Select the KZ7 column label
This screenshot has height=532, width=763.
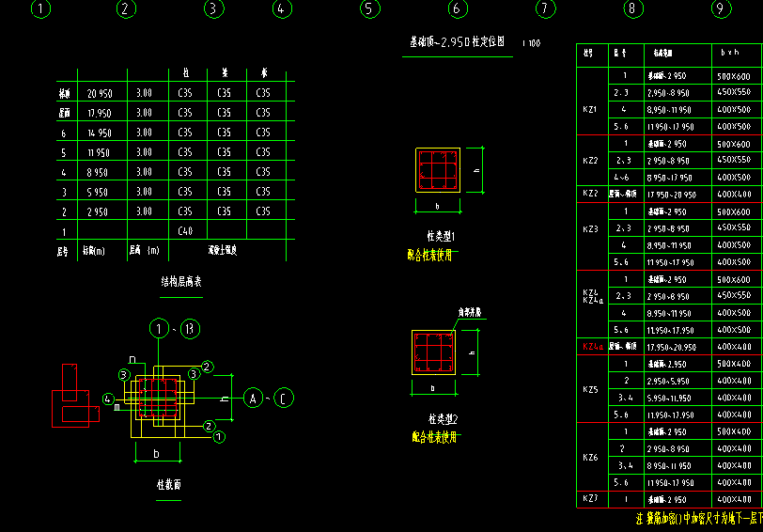click(x=590, y=498)
